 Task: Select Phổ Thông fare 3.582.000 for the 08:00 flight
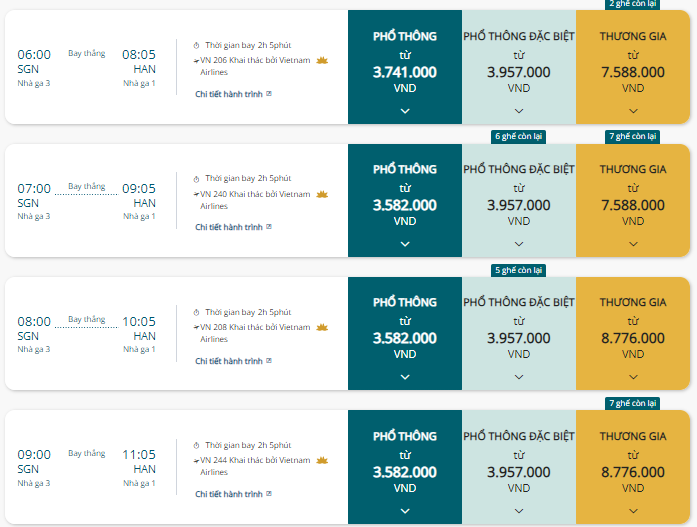point(405,334)
